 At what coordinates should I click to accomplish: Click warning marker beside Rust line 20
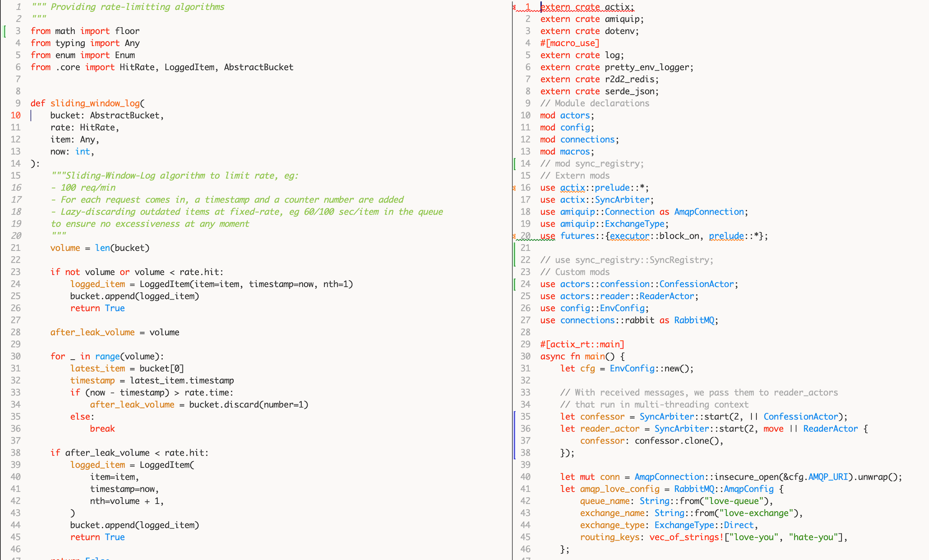[514, 236]
